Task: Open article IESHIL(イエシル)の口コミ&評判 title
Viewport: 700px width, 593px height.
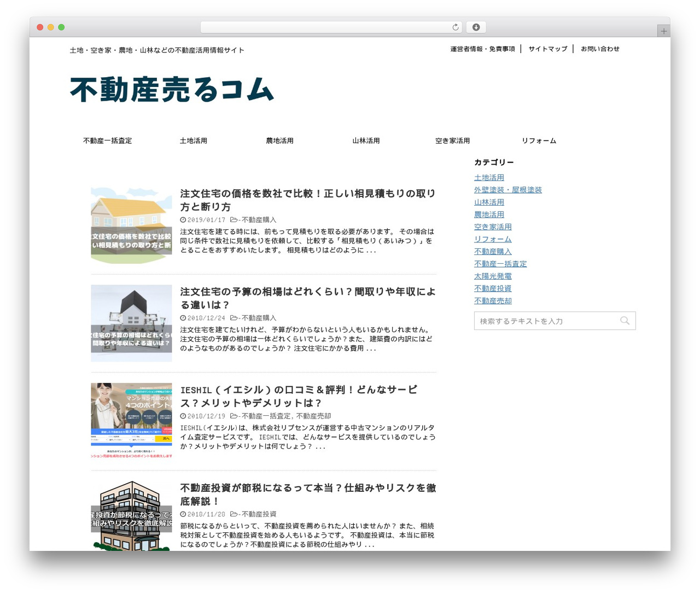Action: coord(299,396)
